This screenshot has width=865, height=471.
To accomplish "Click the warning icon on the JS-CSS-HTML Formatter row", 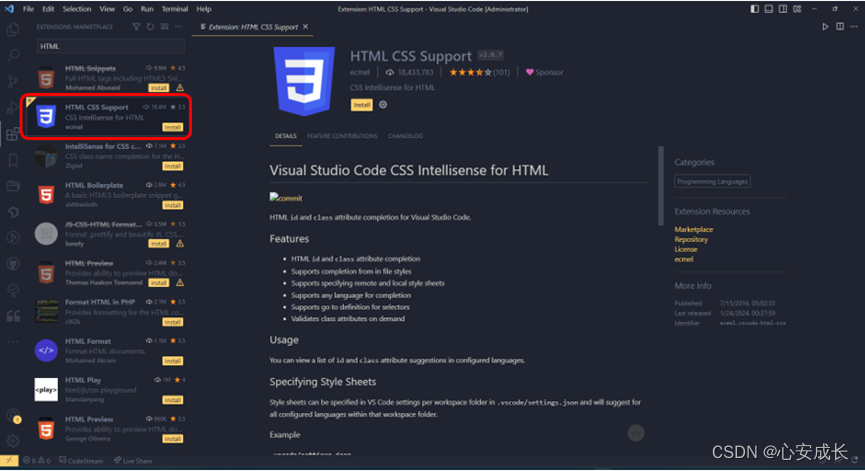I will pos(180,243).
